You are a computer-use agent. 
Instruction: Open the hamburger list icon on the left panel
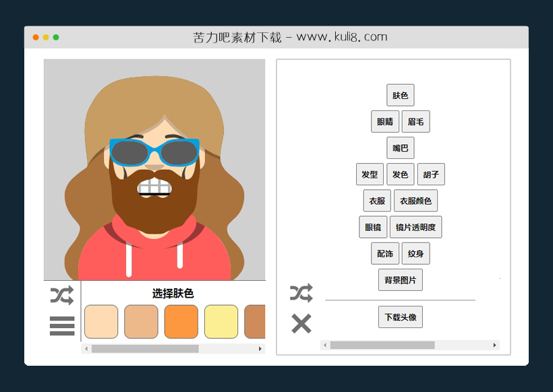tap(61, 325)
